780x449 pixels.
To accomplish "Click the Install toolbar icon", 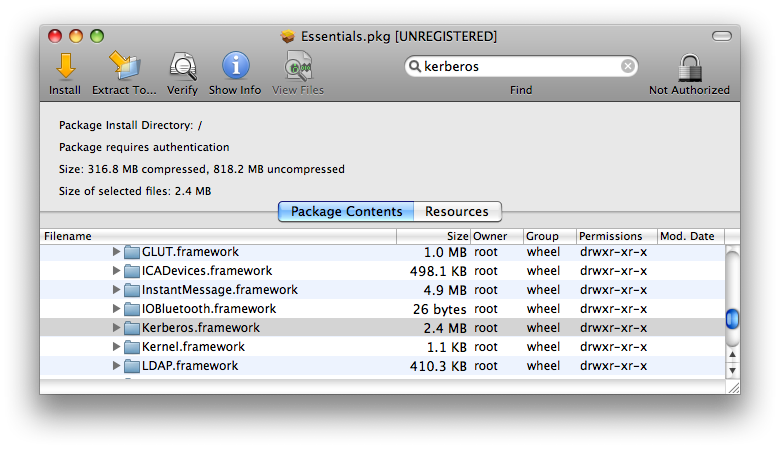I will 65,67.
